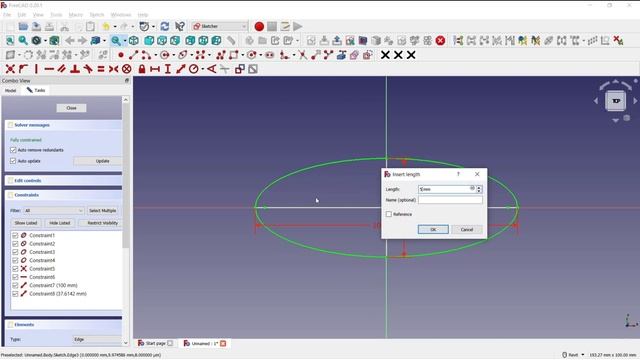Apply Vertical constraint icon
The height and width of the screenshot is (360, 640).
(x=36, y=69)
